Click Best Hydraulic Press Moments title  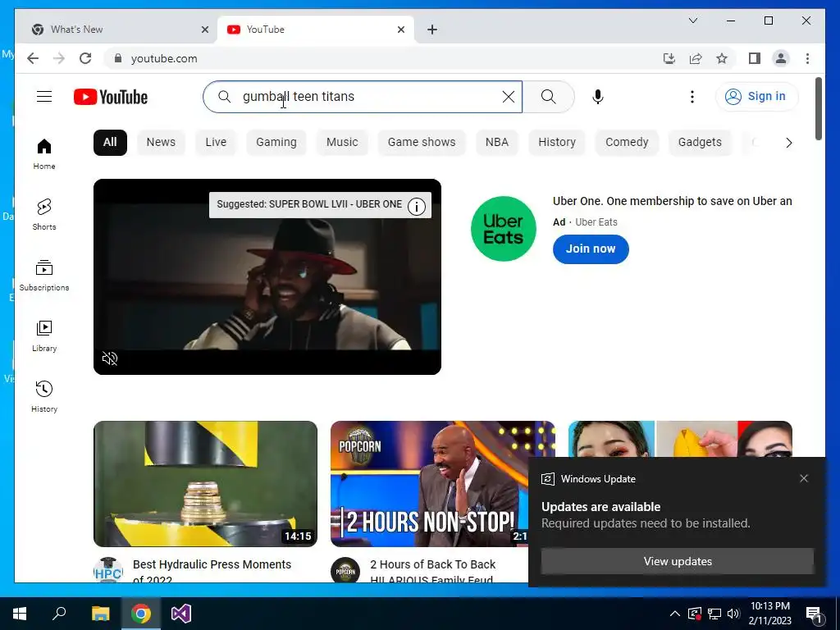[x=212, y=571]
